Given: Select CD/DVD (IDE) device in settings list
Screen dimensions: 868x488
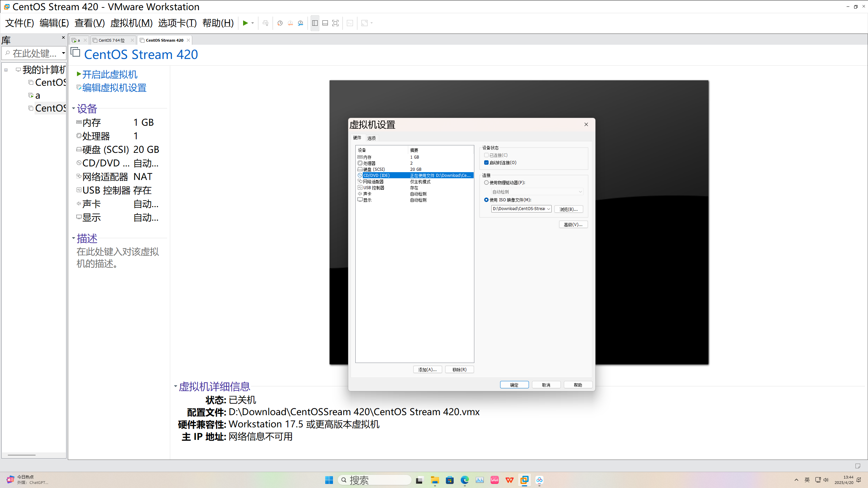Looking at the screenshot, I should point(376,175).
